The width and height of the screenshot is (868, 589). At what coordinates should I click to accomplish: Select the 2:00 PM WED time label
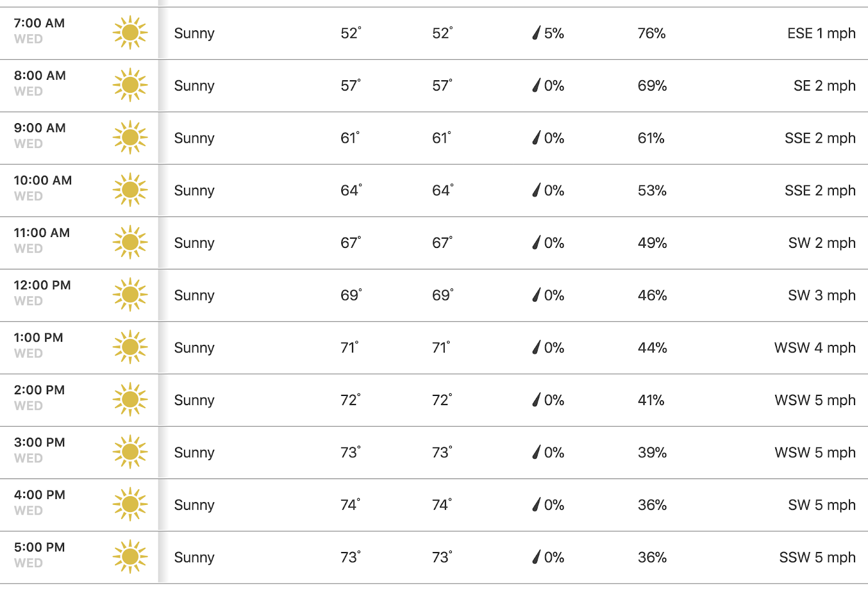39,398
